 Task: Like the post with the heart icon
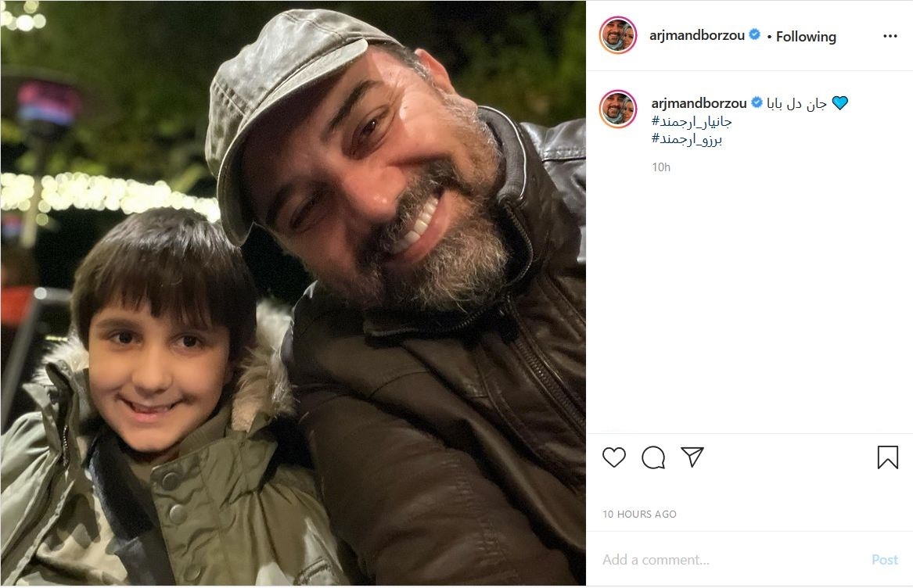coord(614,457)
